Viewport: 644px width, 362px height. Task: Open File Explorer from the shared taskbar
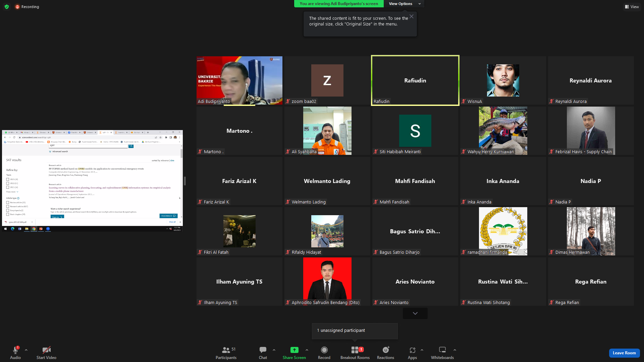(27, 229)
